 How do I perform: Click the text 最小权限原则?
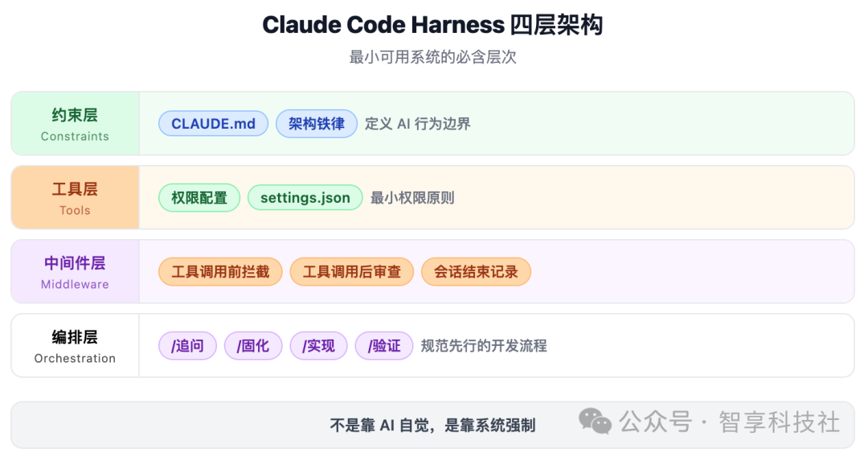pos(411,198)
